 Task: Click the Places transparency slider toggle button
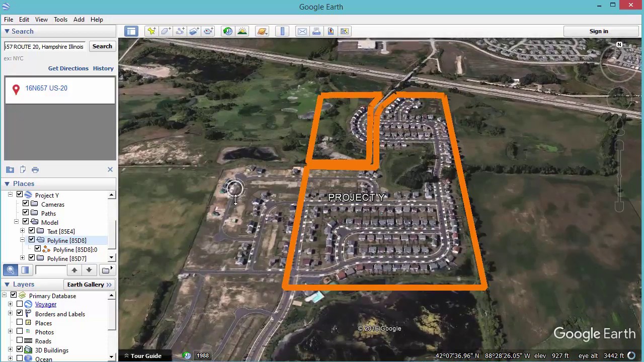(x=25, y=270)
